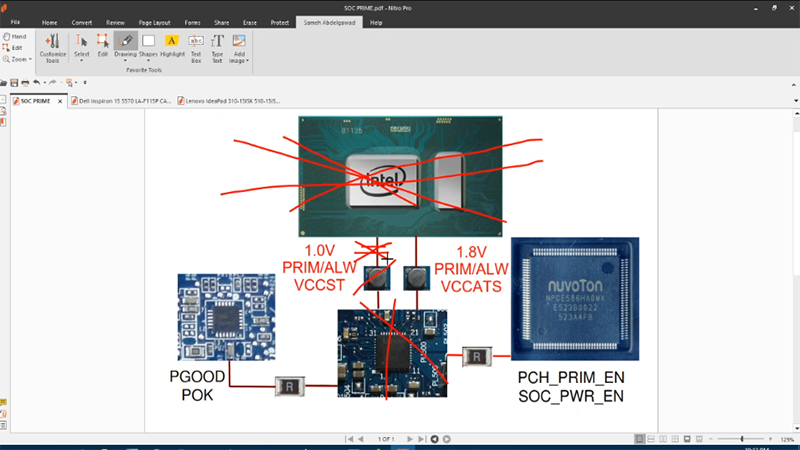
Task: Select the Hand tool
Action: tap(14, 37)
